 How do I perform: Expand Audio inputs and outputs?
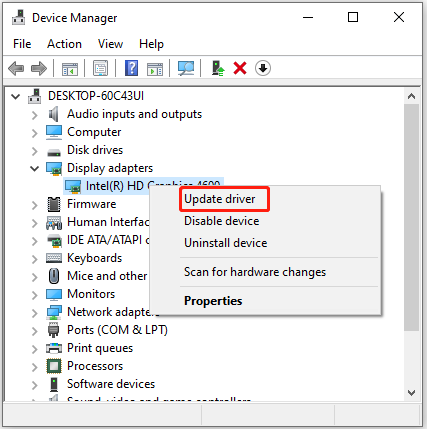35,115
